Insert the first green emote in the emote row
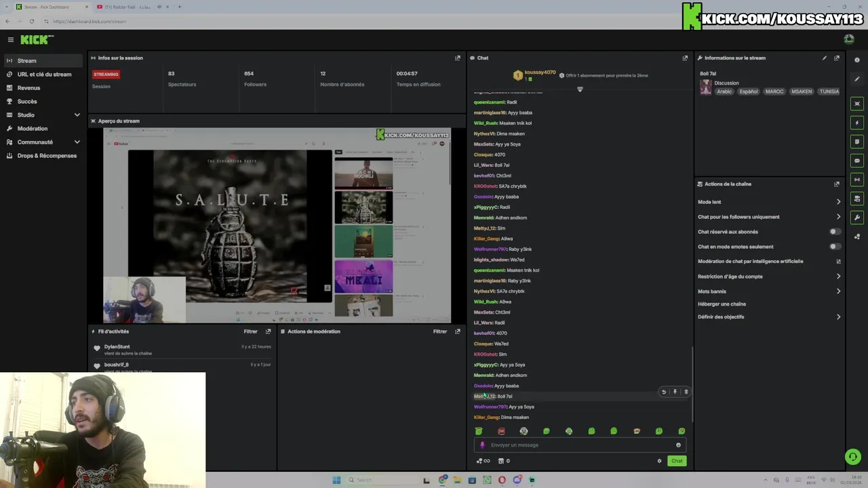Viewport: 868px width, 488px height. (x=479, y=431)
